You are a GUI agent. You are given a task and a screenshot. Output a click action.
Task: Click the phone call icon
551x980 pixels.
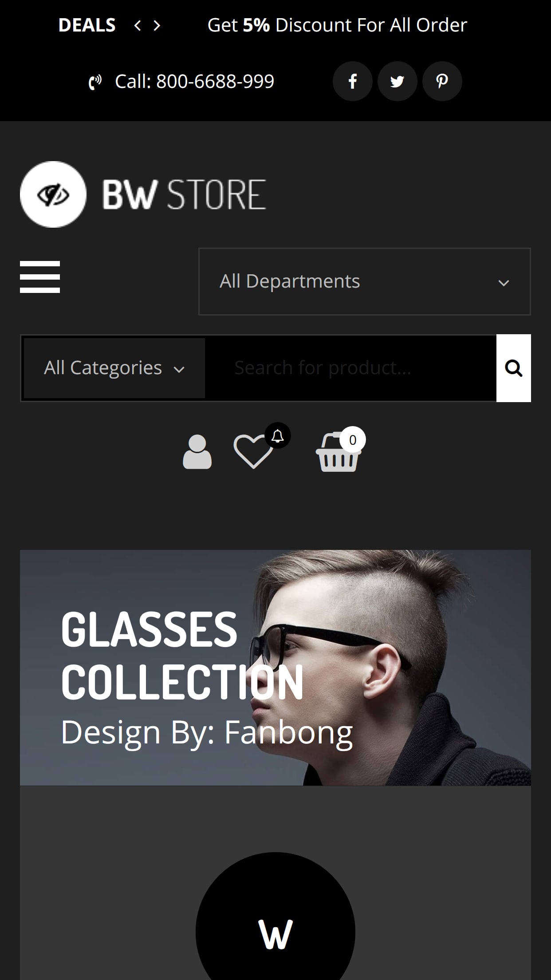point(95,82)
